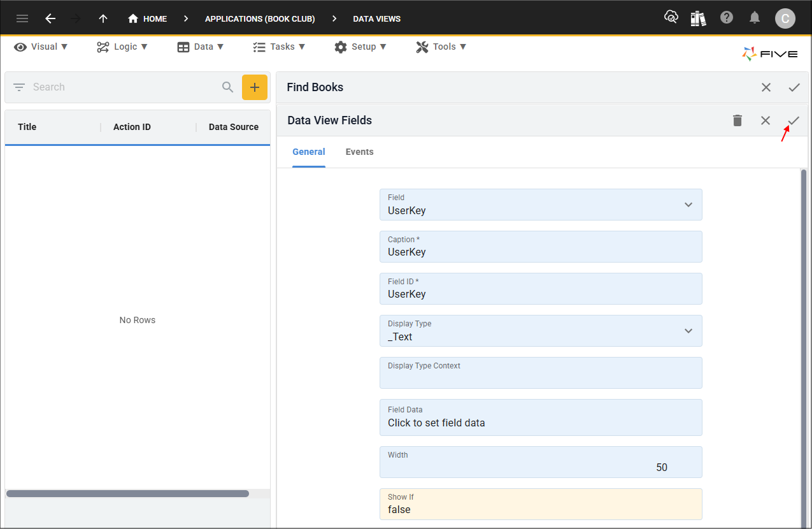812x529 pixels.
Task: Click the Caption input field
Action: pyautogui.click(x=541, y=247)
